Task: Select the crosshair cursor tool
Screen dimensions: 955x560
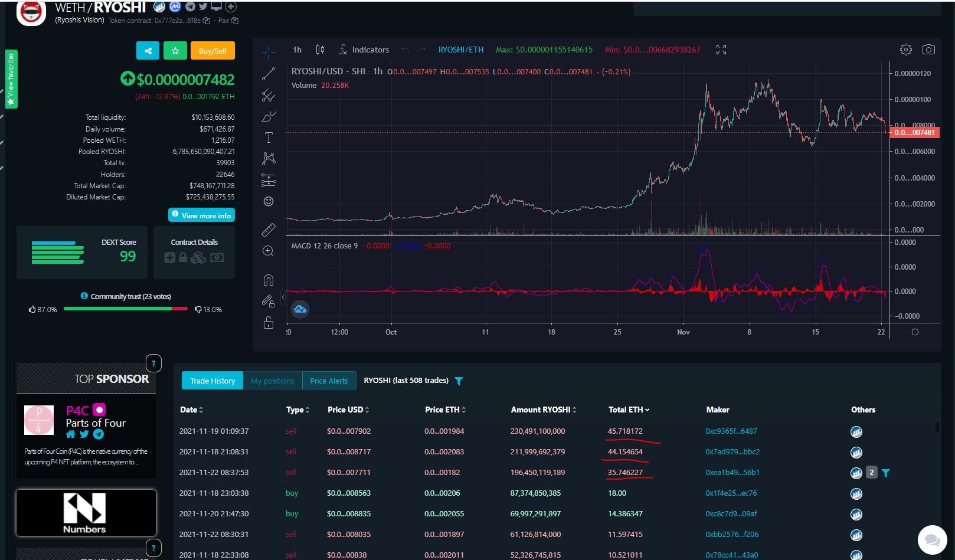Action: (269, 53)
